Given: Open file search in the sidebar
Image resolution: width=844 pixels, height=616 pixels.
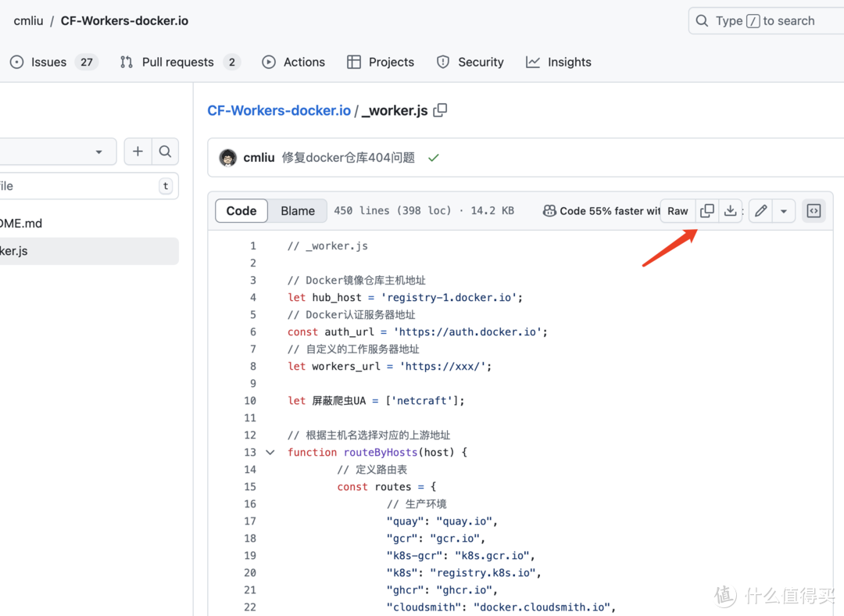Looking at the screenshot, I should pyautogui.click(x=165, y=151).
